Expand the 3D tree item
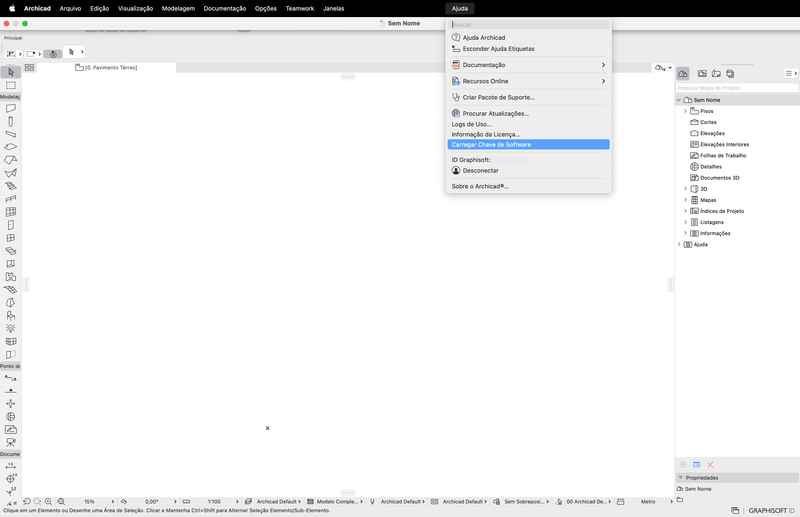 [685, 189]
